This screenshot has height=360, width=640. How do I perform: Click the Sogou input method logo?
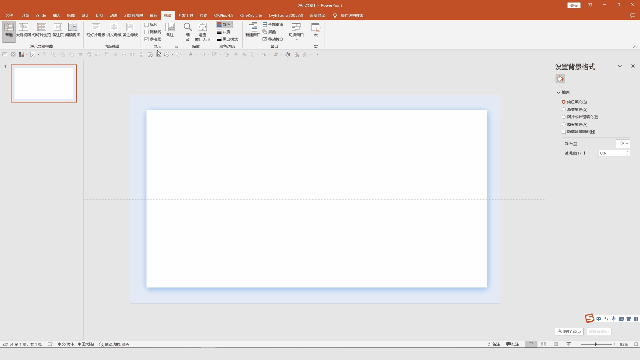click(x=589, y=318)
